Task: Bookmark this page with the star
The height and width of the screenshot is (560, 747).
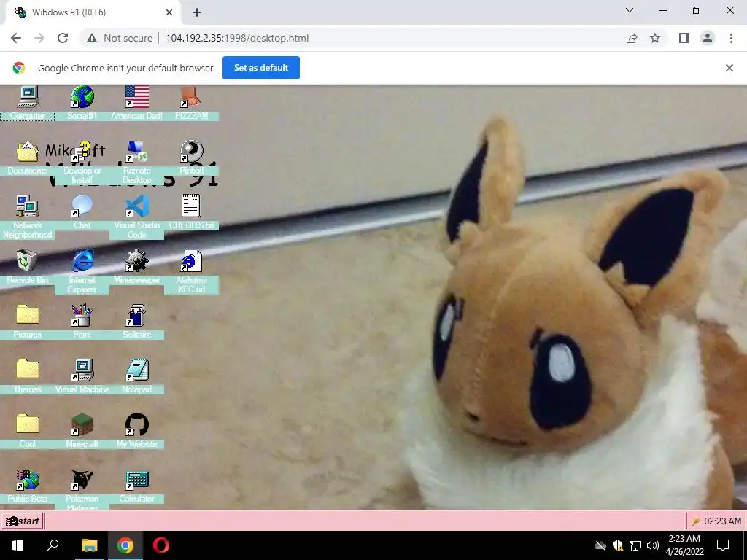Action: point(655,38)
